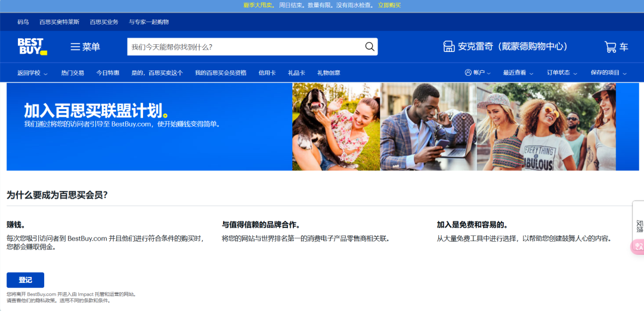Open the 礼品卡 menu item

point(296,73)
